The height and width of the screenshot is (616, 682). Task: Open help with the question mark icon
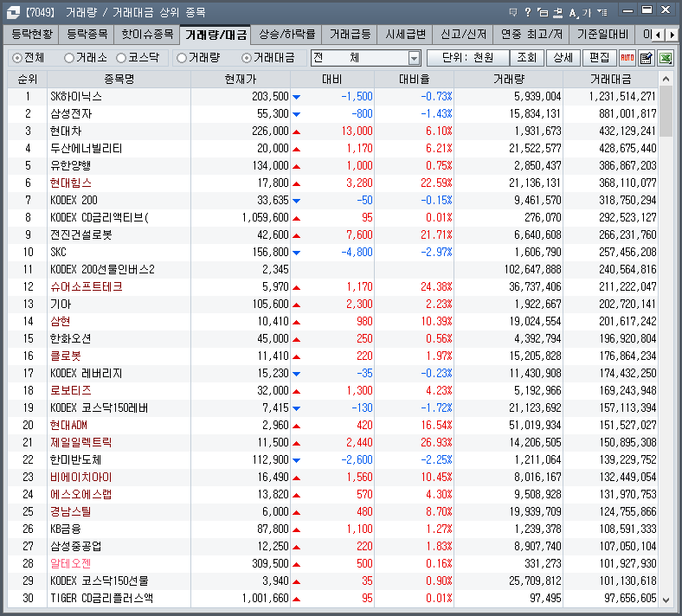(x=528, y=12)
